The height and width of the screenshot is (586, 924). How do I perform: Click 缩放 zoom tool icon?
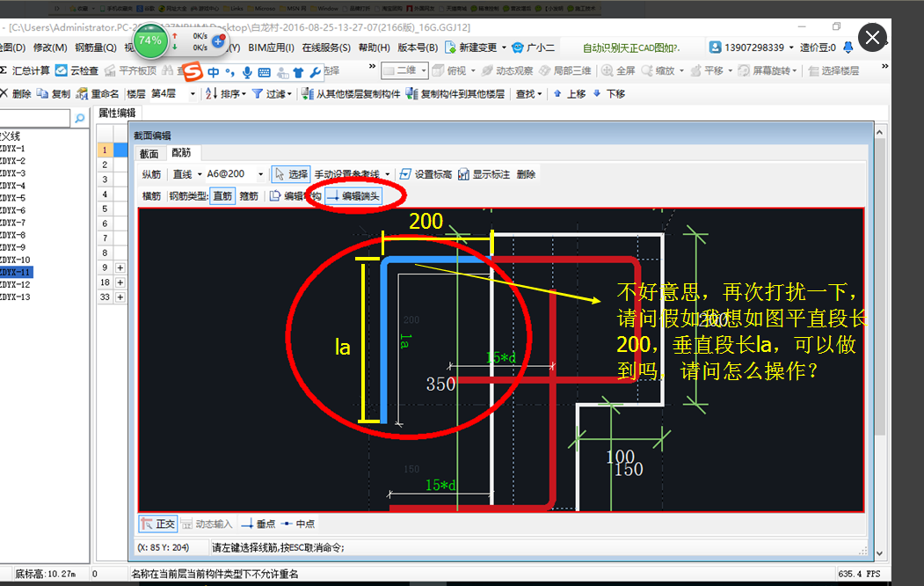click(647, 70)
